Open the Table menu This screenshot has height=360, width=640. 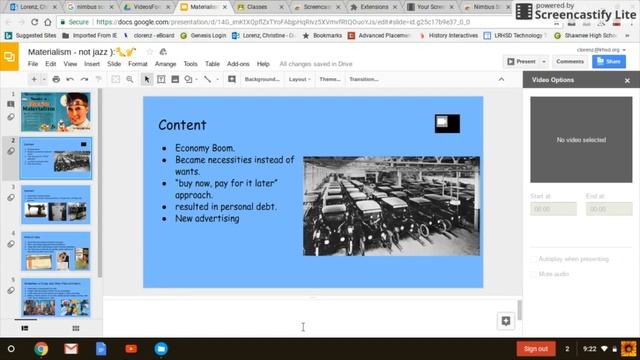[212, 64]
